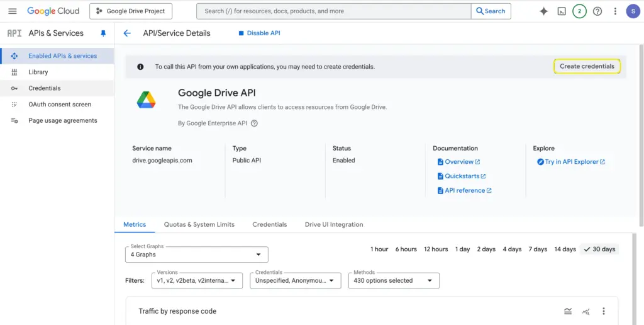
Task: Click the back arrow beside API/Service Details
Action: [127, 33]
